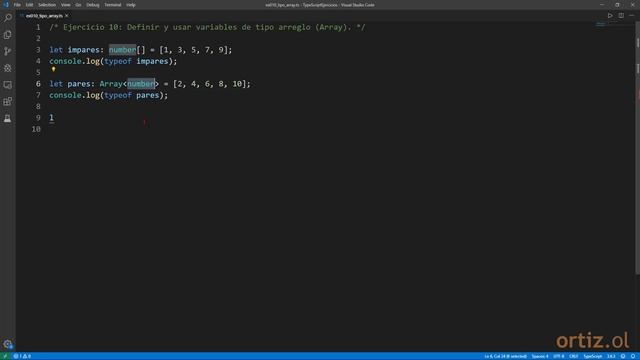Image resolution: width=640 pixels, height=360 pixels.
Task: Click the TypeScript version number in status bar
Action: (611, 356)
